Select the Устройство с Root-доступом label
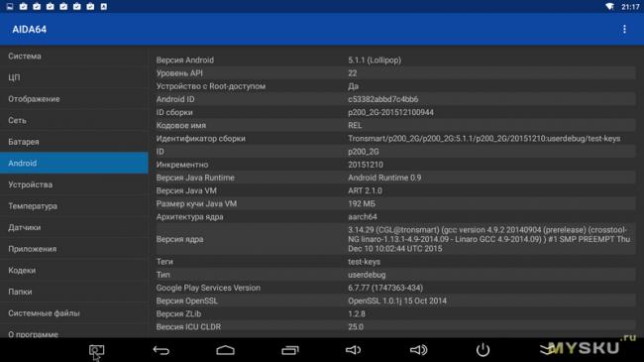Screen dimensions: 644x362 tap(211, 86)
